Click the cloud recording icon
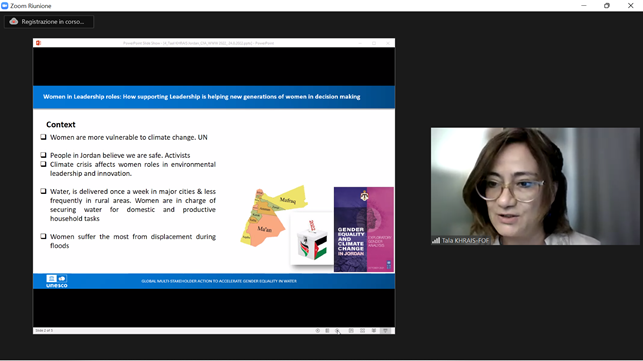The image size is (643, 361). coord(14,21)
